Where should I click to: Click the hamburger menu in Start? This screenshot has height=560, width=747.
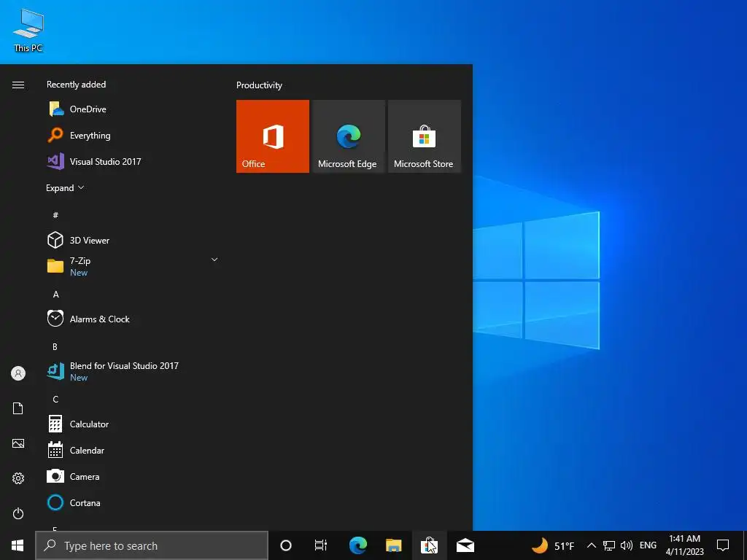click(x=18, y=85)
